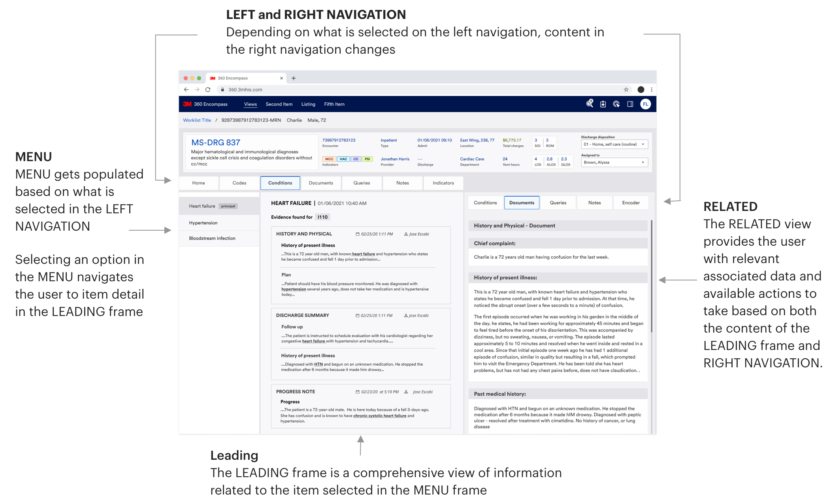Click the cursor click-tracking icon in header
The image size is (829, 504).
coord(616,104)
